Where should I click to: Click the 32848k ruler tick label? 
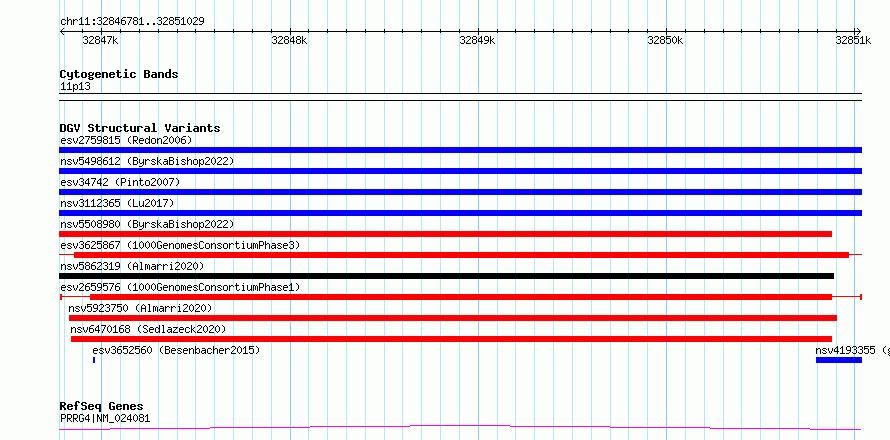point(289,40)
